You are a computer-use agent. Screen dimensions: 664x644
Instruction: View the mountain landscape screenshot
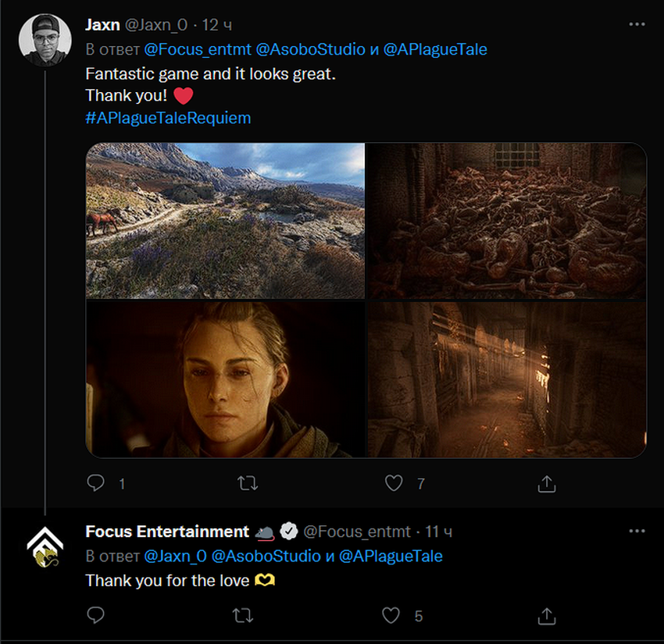(225, 220)
